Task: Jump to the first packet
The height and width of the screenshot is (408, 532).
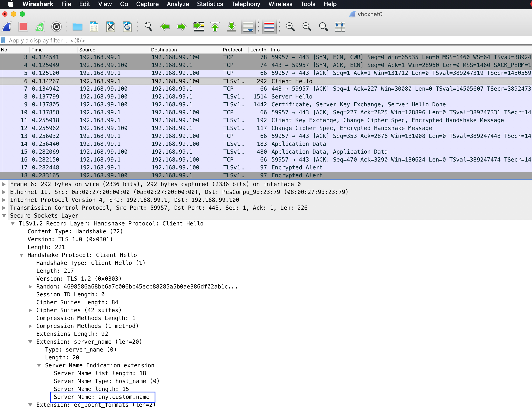Action: 215,26
